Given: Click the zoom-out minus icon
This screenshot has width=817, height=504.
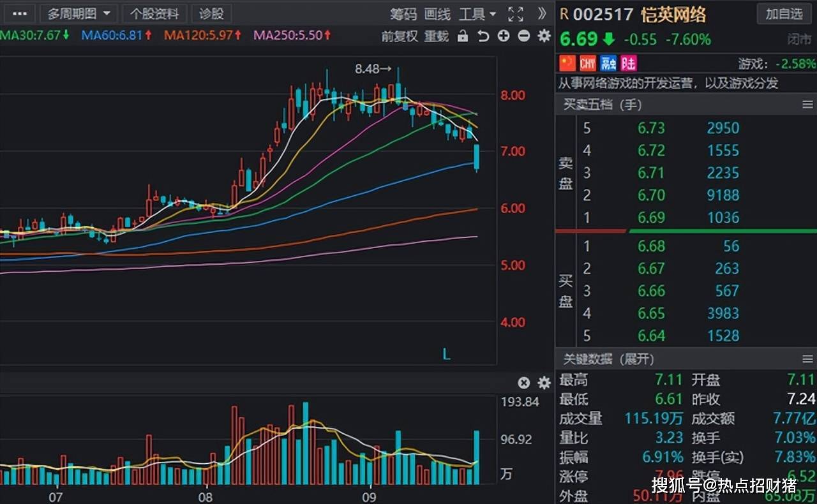Looking at the screenshot, I should click(x=524, y=36).
